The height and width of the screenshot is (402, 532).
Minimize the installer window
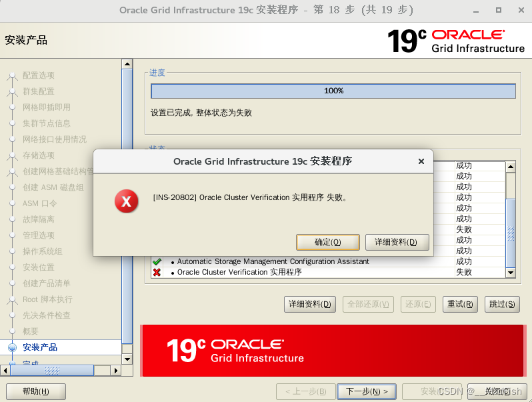(x=476, y=11)
